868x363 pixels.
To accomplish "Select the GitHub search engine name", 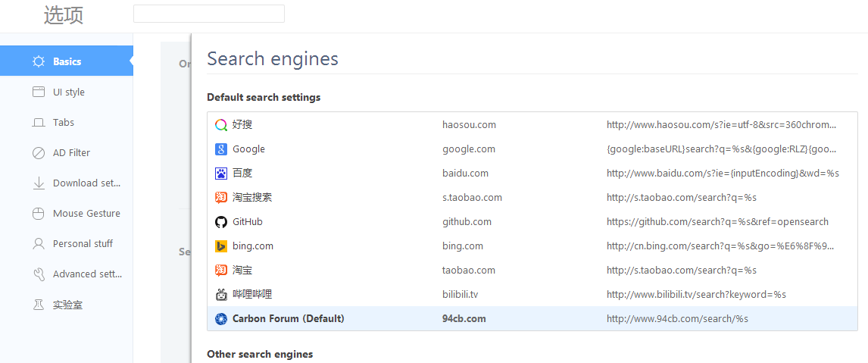I will click(248, 222).
